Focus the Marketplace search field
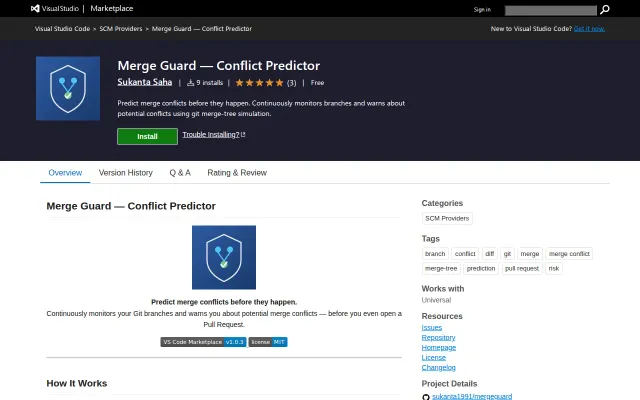The height and width of the screenshot is (400, 640). point(551,10)
